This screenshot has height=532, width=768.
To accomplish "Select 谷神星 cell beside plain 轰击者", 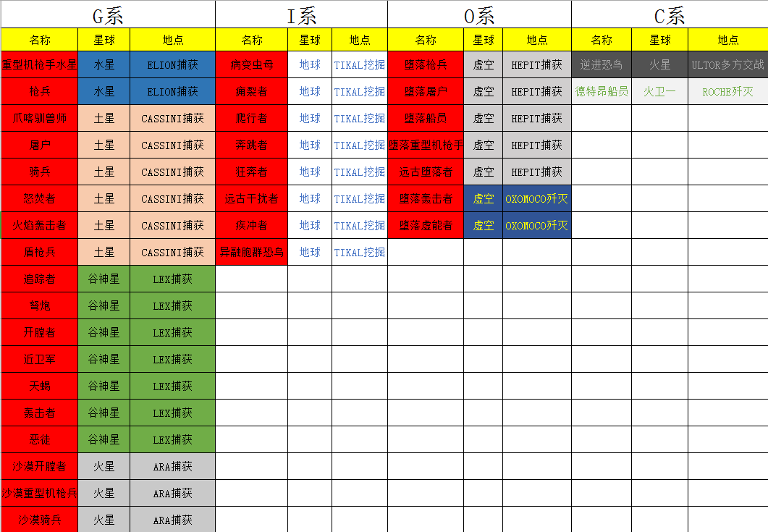I will [104, 413].
